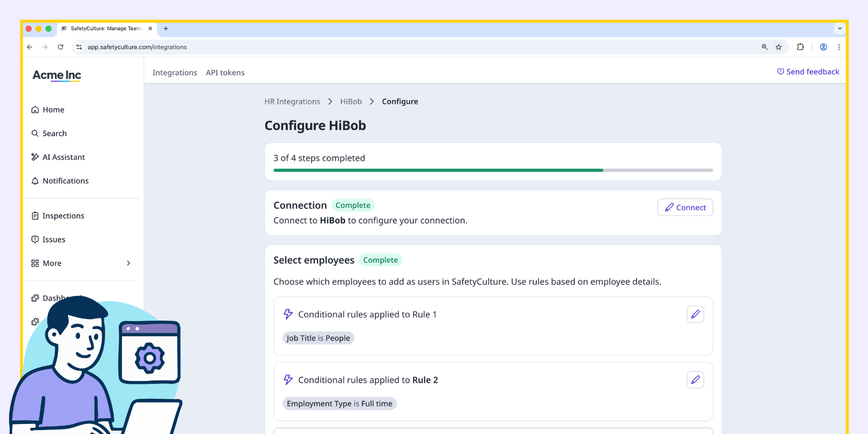Open Chrome three-dot menu
This screenshot has width=868, height=434.
(x=839, y=47)
